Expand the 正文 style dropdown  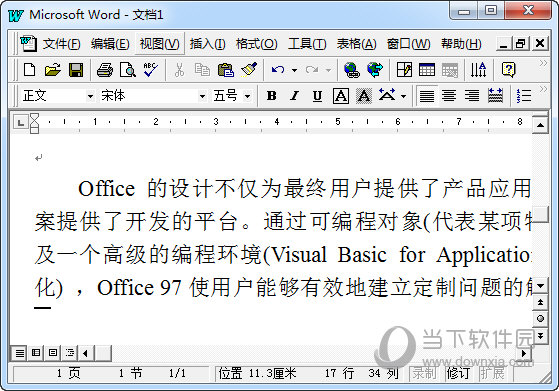click(90, 96)
